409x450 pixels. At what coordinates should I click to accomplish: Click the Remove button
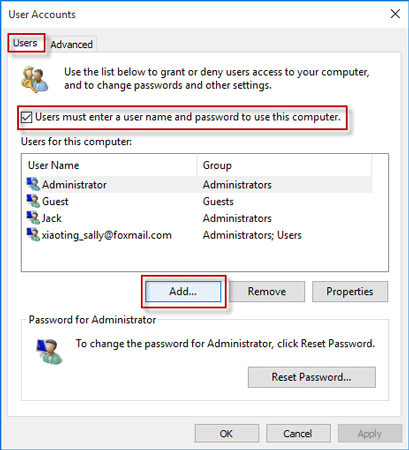point(267,291)
